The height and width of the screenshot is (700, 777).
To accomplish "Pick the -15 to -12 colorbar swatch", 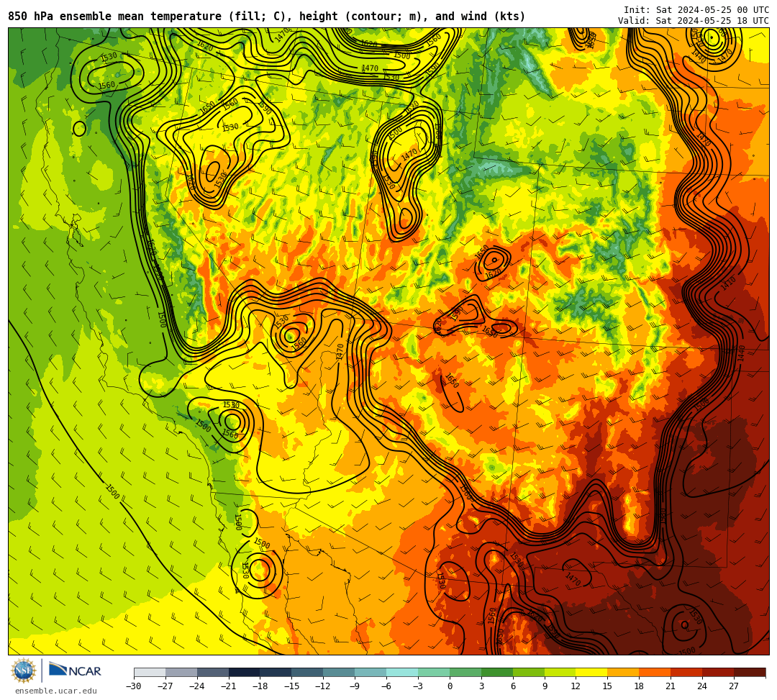I will [307, 672].
